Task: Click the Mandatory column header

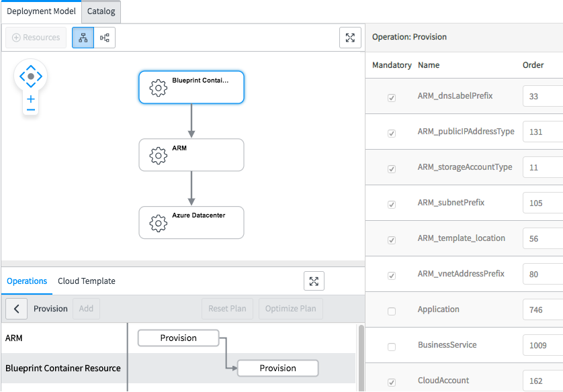Action: 392,65
